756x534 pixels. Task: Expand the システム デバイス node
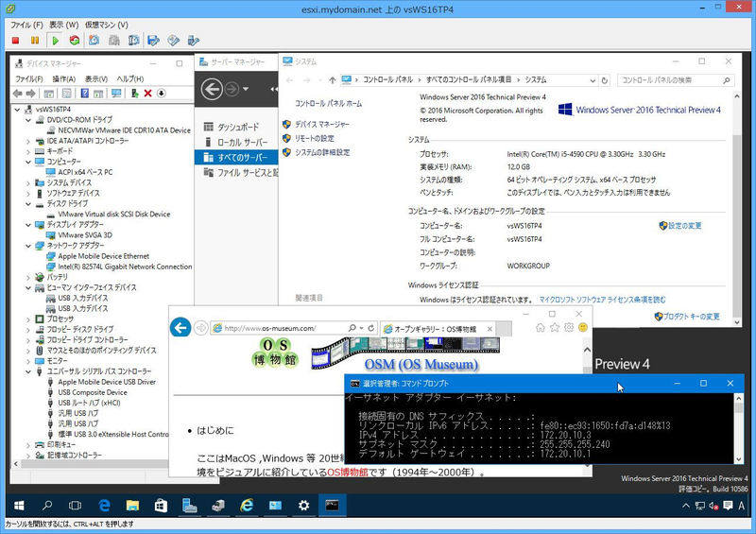click(x=28, y=182)
